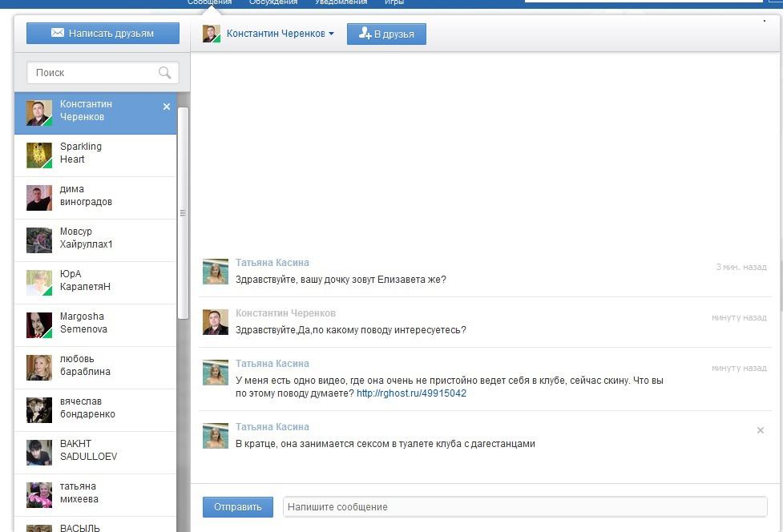Open the вячеслав бондаренко conversation

(x=95, y=410)
